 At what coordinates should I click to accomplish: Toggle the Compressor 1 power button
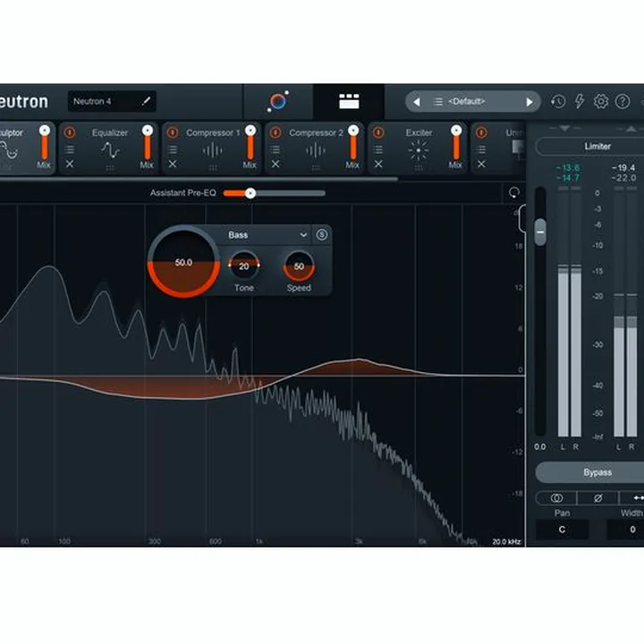coord(173,132)
